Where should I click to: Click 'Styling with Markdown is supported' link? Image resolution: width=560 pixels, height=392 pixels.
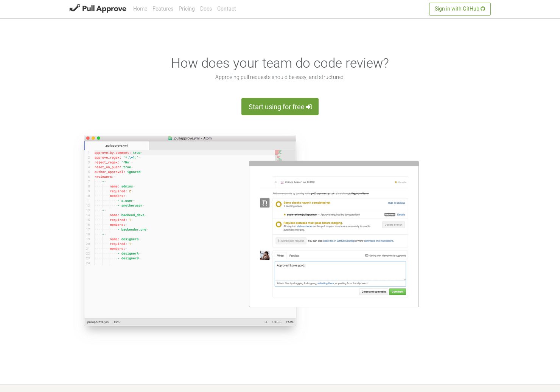point(386,256)
